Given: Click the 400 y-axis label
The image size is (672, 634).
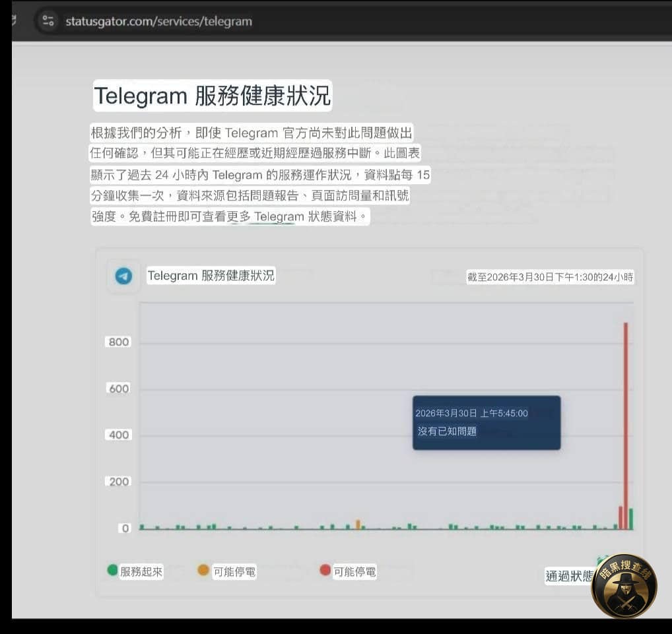Looking at the screenshot, I should [x=119, y=435].
